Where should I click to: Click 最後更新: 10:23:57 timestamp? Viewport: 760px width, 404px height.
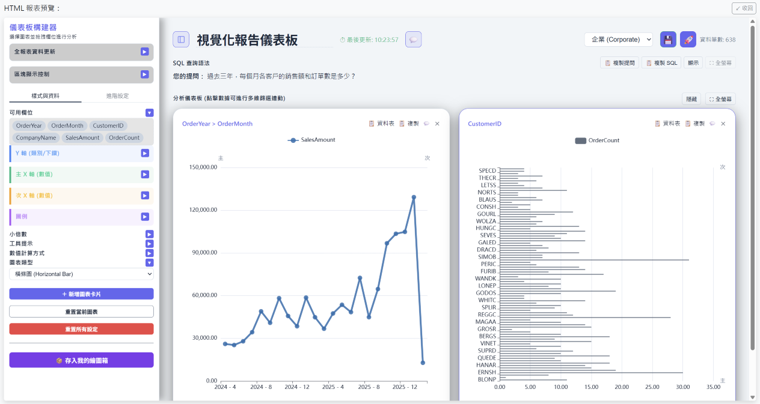(369, 40)
